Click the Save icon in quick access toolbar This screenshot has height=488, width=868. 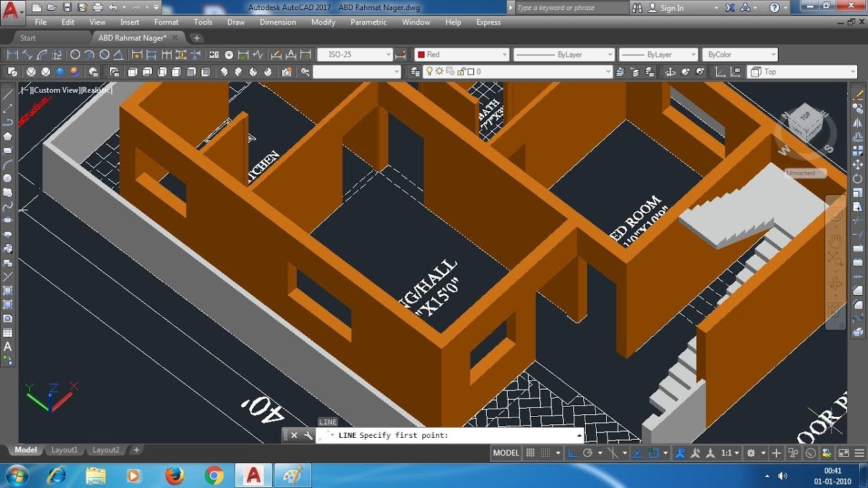pos(67,7)
